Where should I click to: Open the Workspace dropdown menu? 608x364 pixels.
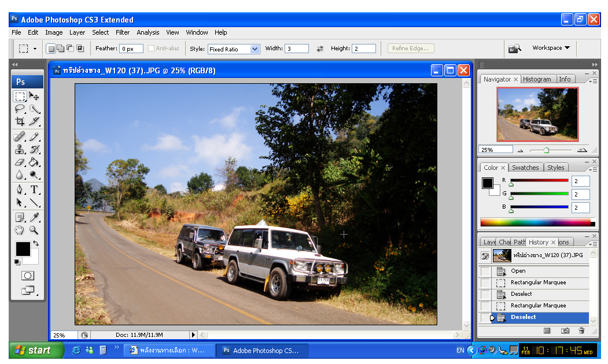coord(551,48)
